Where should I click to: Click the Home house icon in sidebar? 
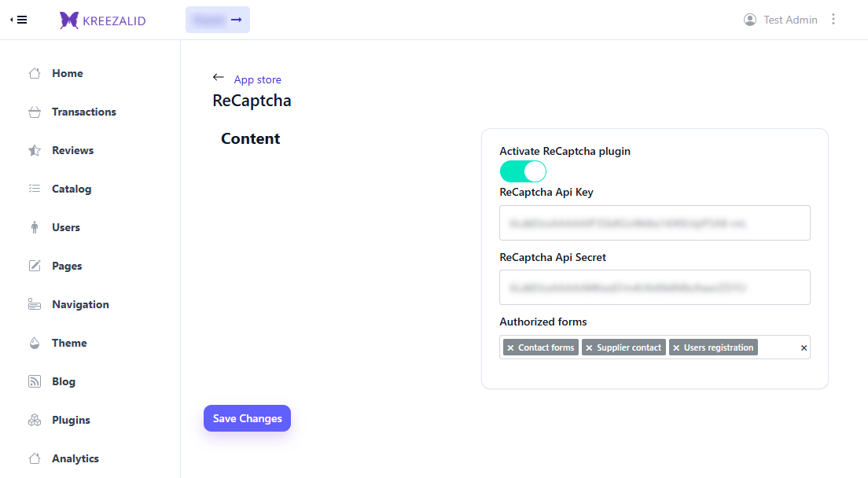(35, 73)
